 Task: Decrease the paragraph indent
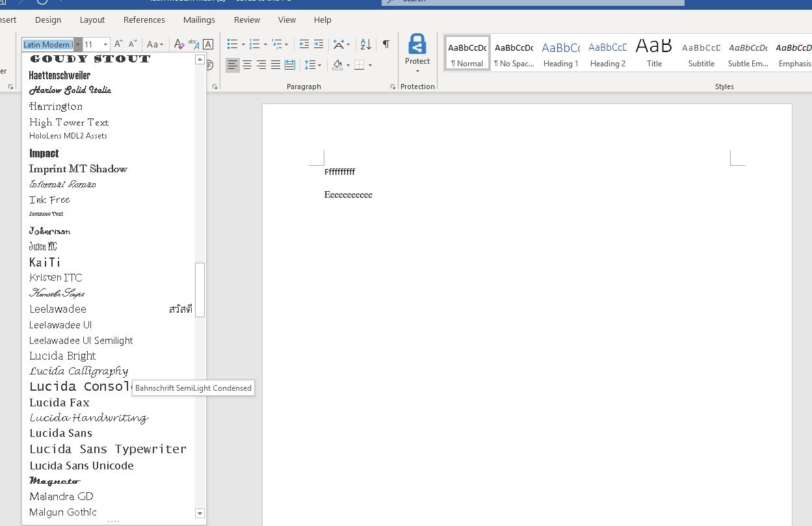[x=304, y=44]
